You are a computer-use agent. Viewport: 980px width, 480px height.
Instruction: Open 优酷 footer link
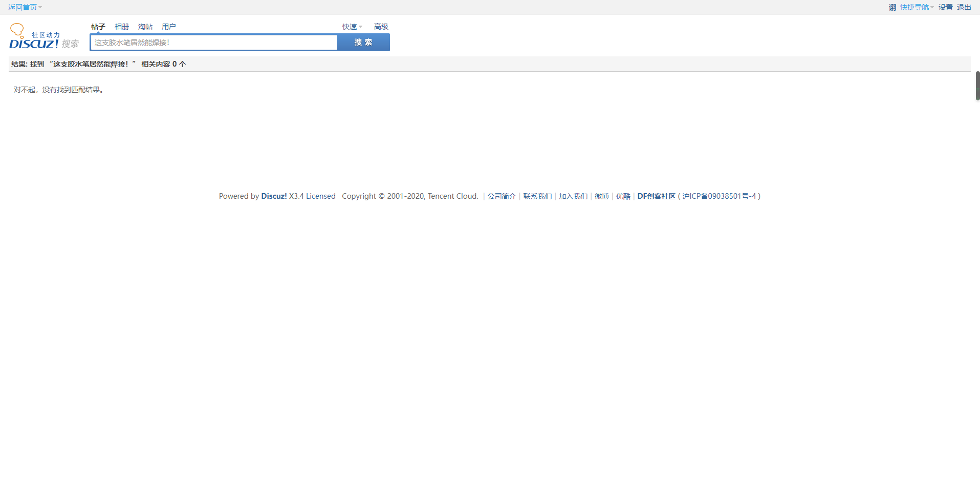click(623, 196)
